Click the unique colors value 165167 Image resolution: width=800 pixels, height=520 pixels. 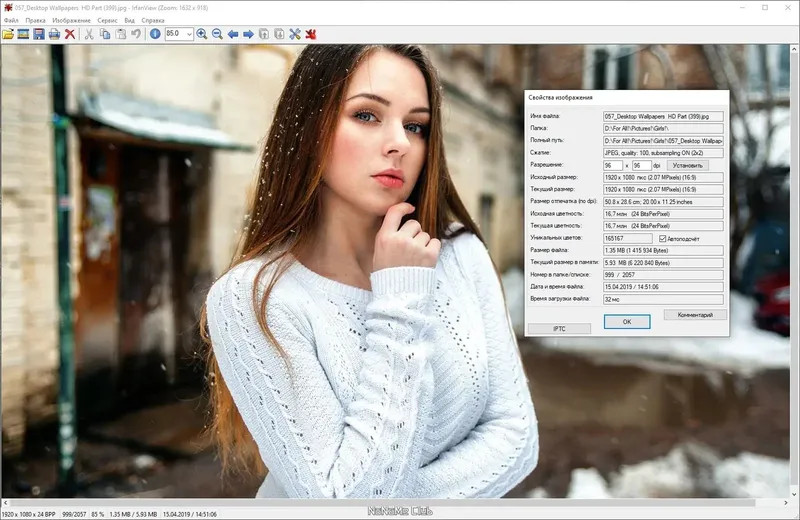(628, 238)
